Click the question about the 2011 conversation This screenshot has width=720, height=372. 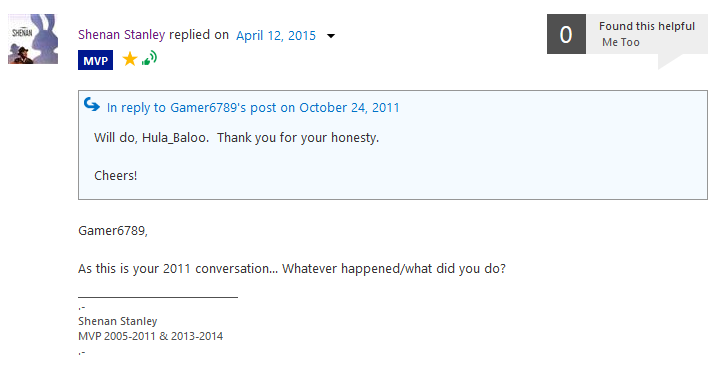[x=292, y=269]
